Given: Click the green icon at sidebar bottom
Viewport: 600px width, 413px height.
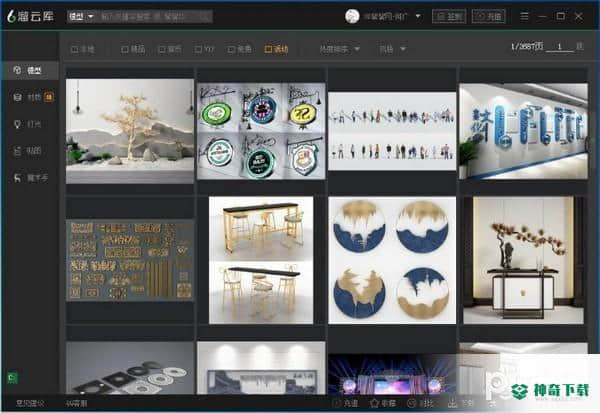Looking at the screenshot, I should [x=12, y=378].
